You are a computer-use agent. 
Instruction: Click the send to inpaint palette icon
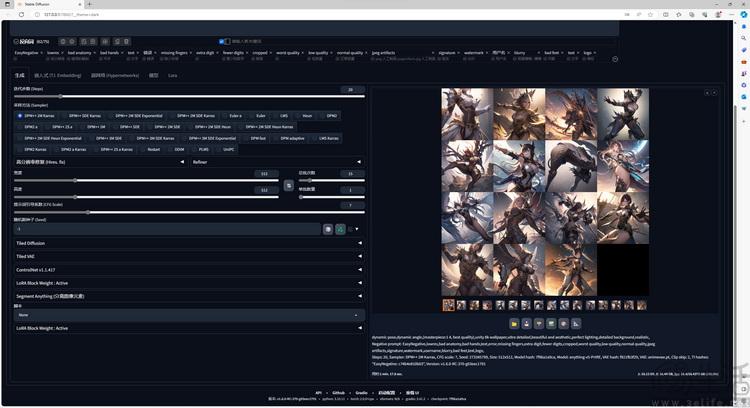pos(563,324)
